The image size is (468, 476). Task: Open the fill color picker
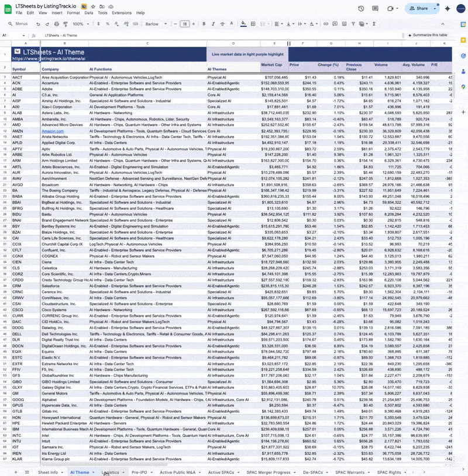[x=243, y=24]
